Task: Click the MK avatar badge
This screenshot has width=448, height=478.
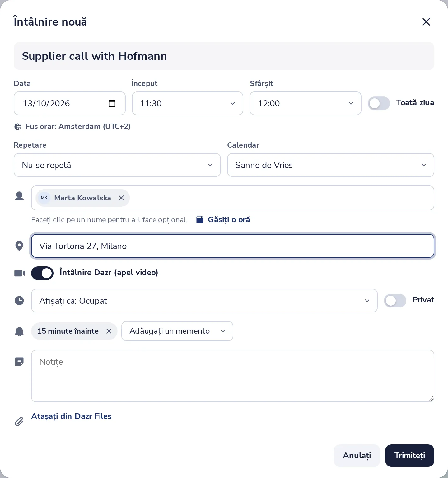Action: tap(44, 198)
